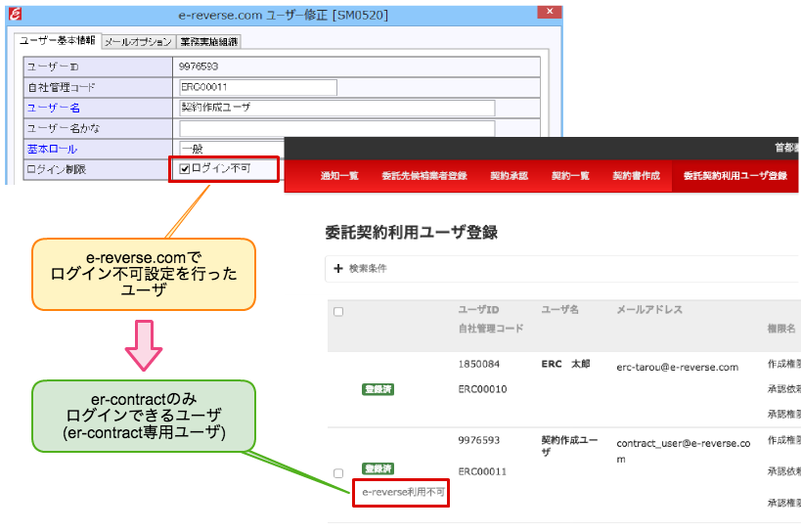Navigate to 契約一覧 page
Screen dimensions: 801x532
[570, 176]
